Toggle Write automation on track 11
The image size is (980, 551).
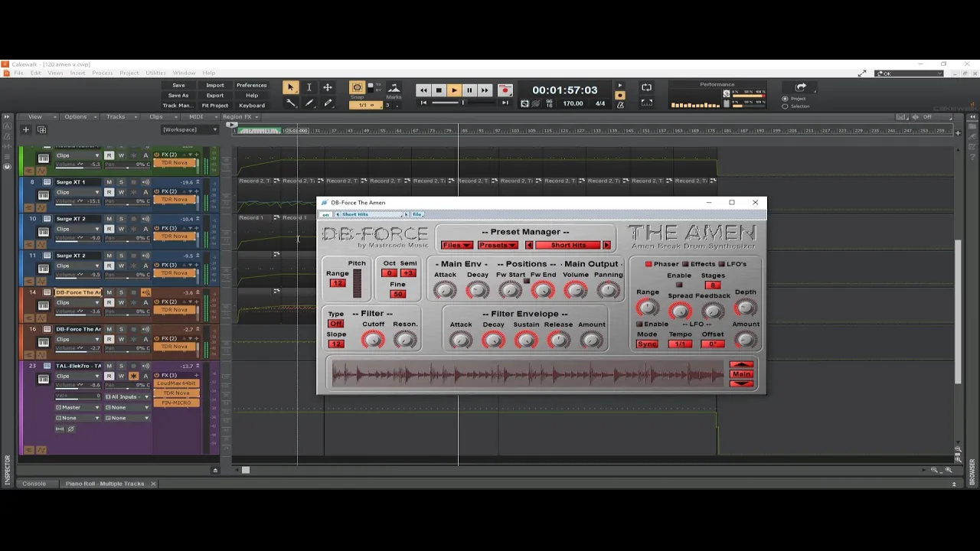[x=121, y=266]
